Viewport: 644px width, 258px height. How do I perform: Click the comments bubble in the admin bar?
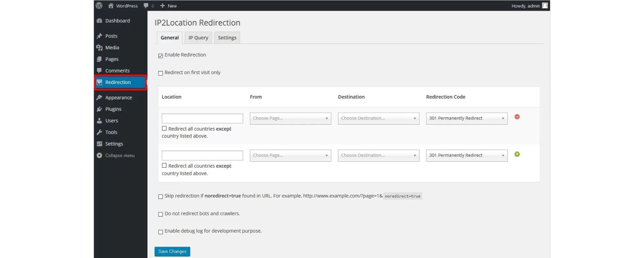(146, 6)
